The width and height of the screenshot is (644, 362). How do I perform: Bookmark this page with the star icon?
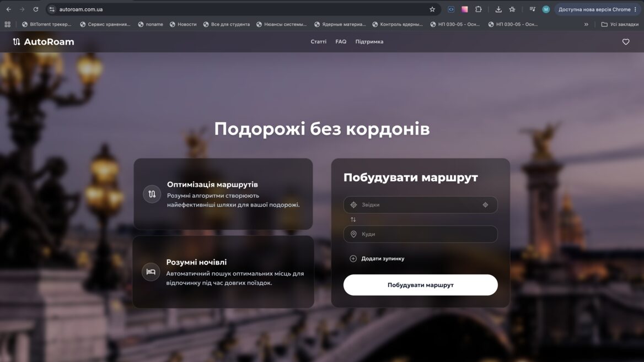click(432, 9)
